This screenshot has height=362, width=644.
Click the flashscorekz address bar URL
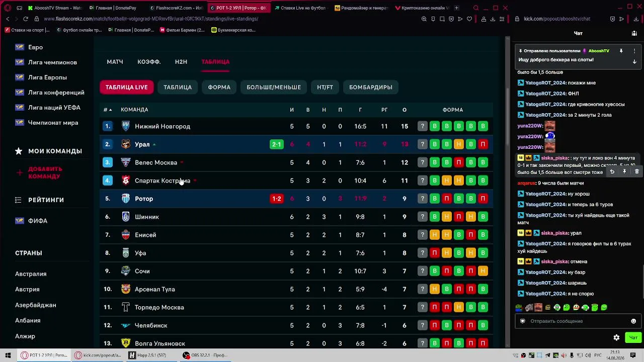(x=151, y=19)
